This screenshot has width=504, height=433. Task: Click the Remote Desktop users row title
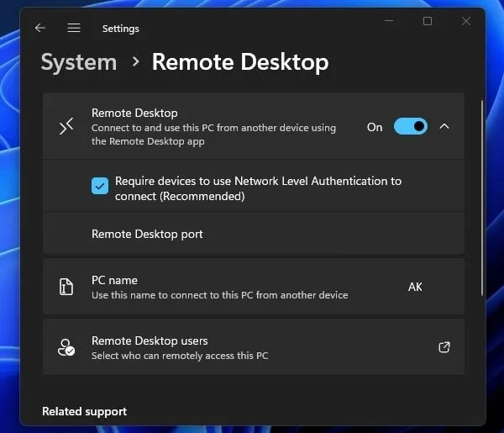tap(150, 341)
